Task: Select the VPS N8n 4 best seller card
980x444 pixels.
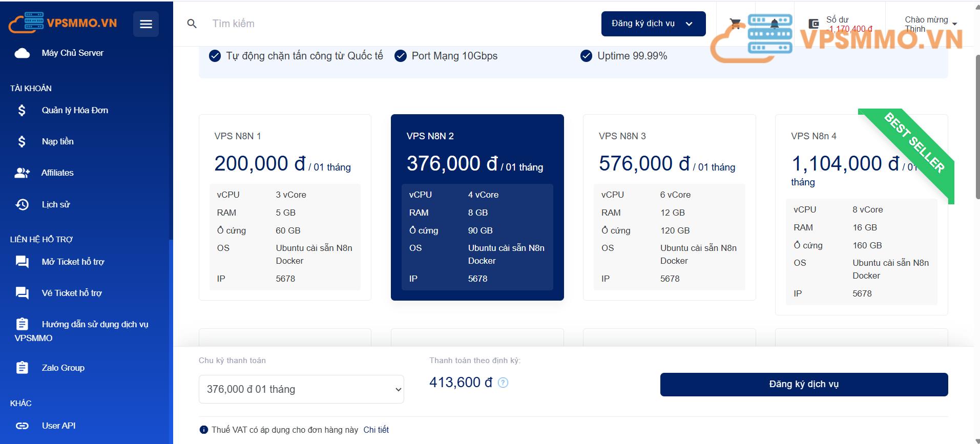Action: (x=861, y=215)
